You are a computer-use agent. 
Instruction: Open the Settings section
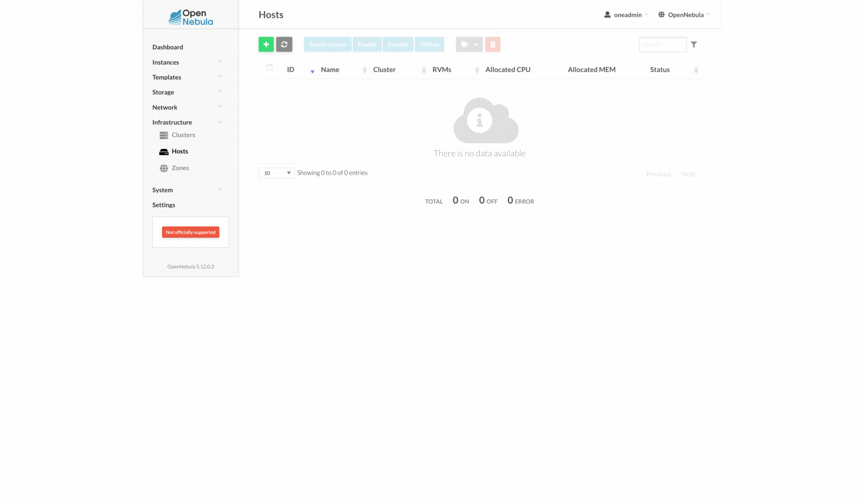point(163,205)
